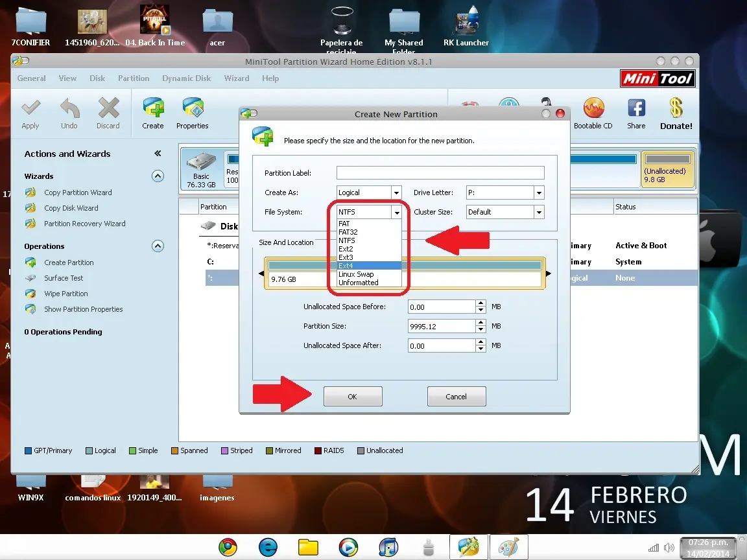Viewport: 747px width, 560px height.
Task: Decrease Unallocated Space After with down stepper
Action: [x=480, y=349]
